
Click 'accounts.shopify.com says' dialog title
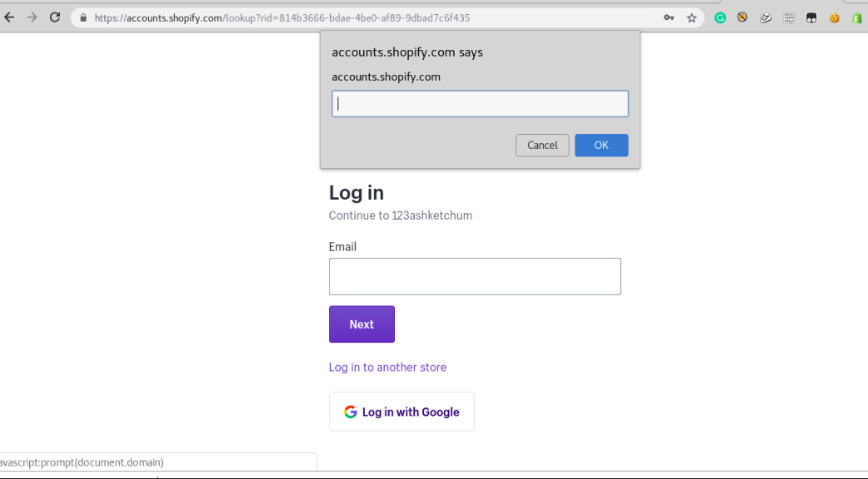tap(407, 52)
